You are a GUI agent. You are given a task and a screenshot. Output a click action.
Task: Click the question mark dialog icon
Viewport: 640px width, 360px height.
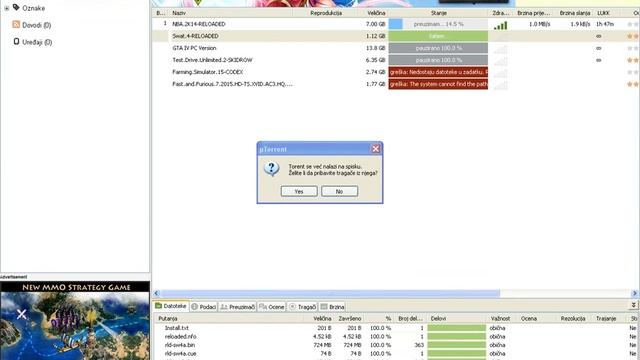click(271, 169)
